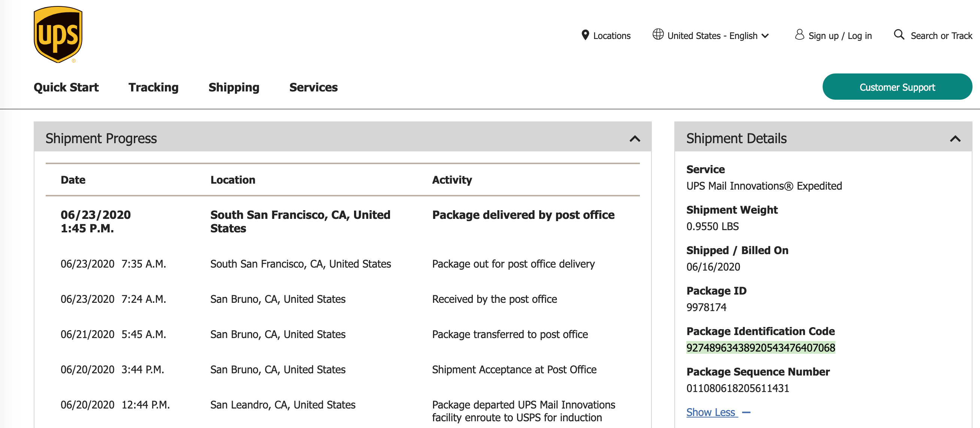980x428 pixels.
Task: Open the Services menu
Action: (313, 87)
